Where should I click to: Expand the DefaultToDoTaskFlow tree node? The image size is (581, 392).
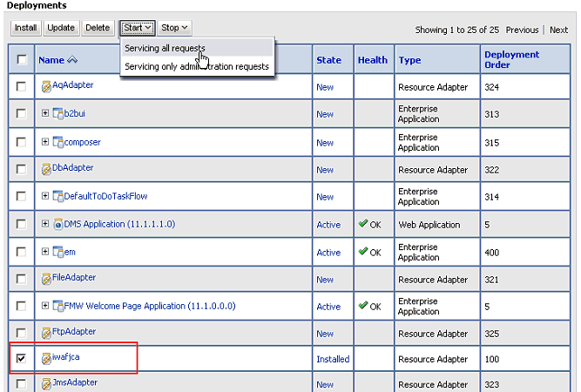click(44, 195)
